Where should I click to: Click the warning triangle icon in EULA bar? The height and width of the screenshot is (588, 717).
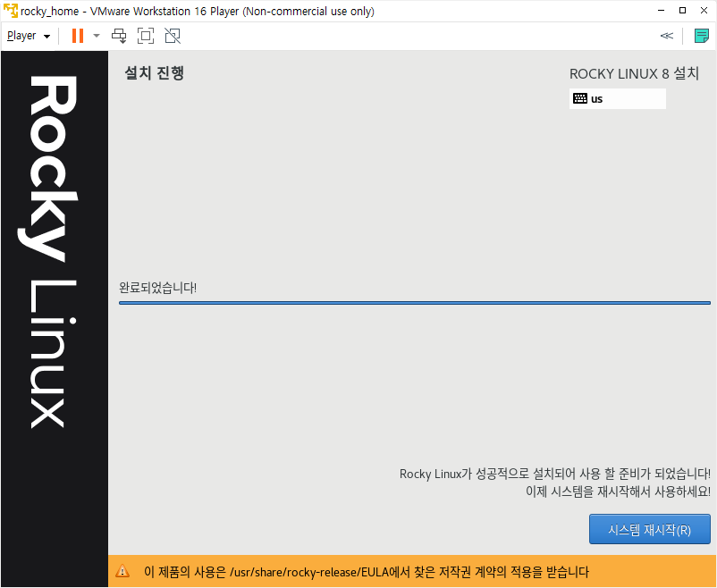(122, 571)
